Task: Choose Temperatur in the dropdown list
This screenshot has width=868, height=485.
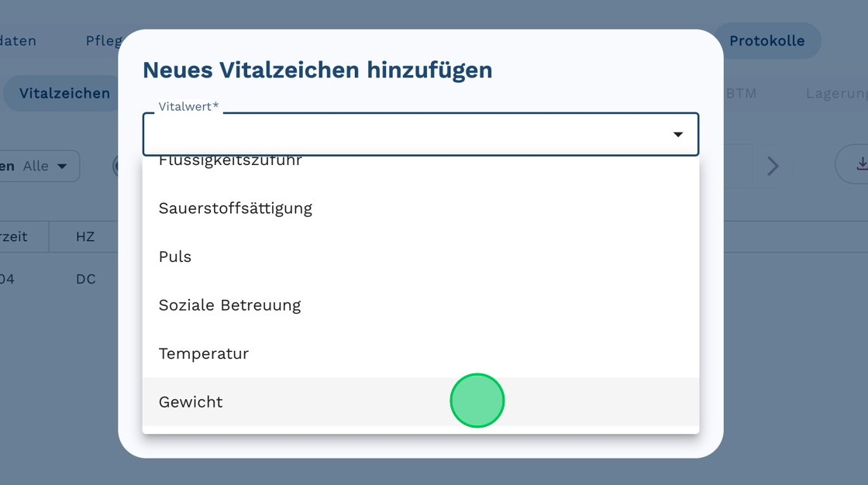Action: (x=204, y=353)
